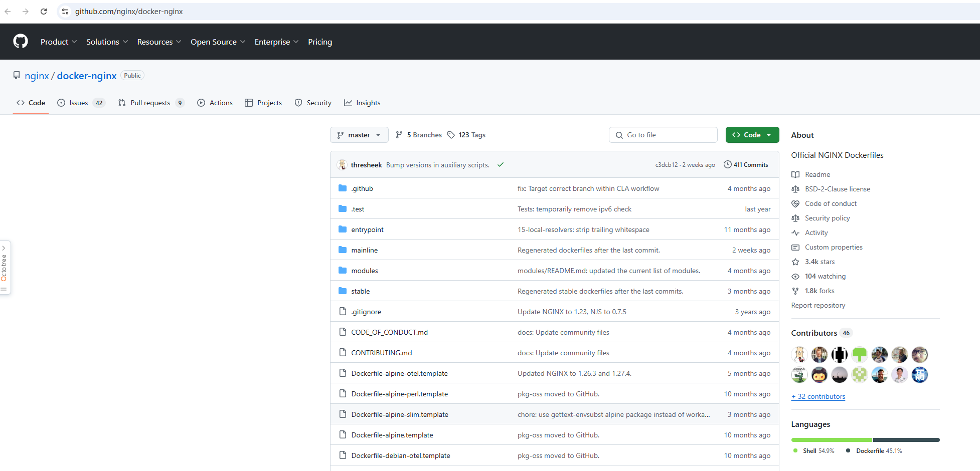View all 411 Commits
Viewport: 980px width, 471px height.
(x=746, y=164)
